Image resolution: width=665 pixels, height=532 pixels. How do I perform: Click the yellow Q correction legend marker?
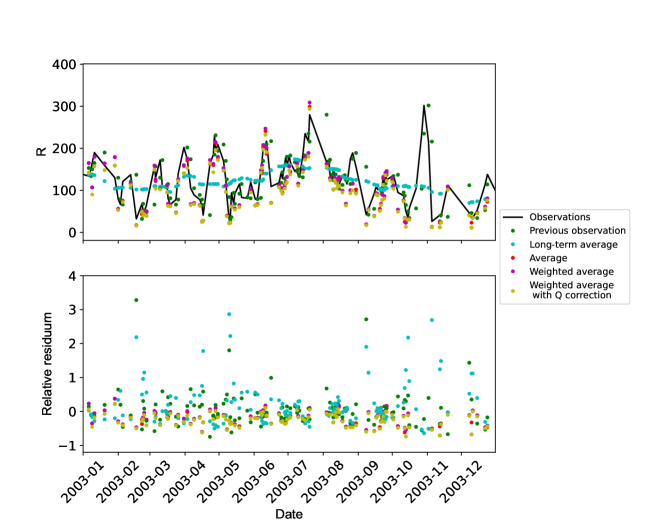click(513, 291)
